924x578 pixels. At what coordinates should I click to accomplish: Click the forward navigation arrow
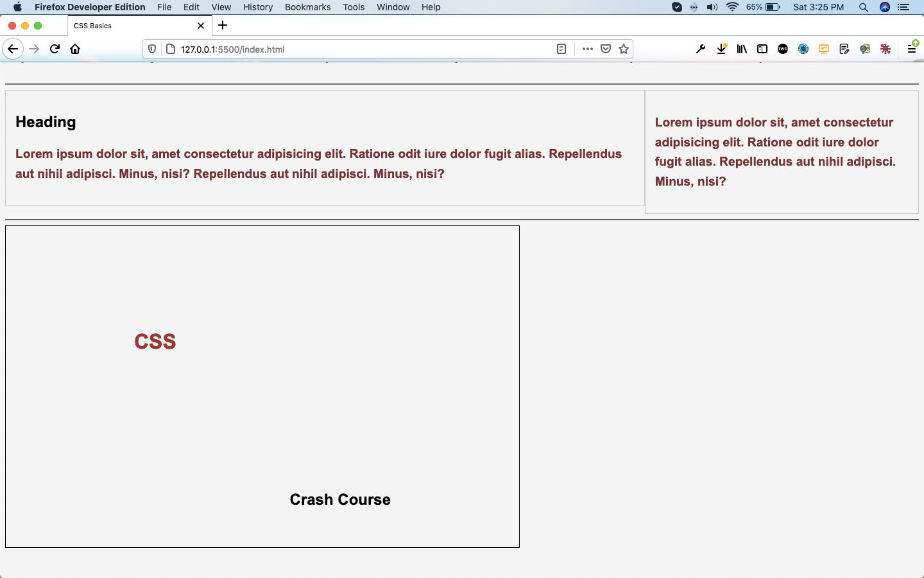34,49
